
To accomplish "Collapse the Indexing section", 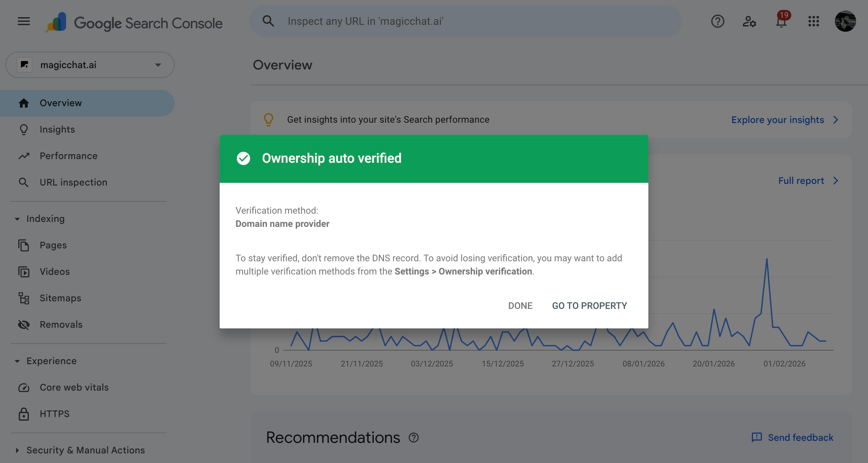I will (x=17, y=219).
